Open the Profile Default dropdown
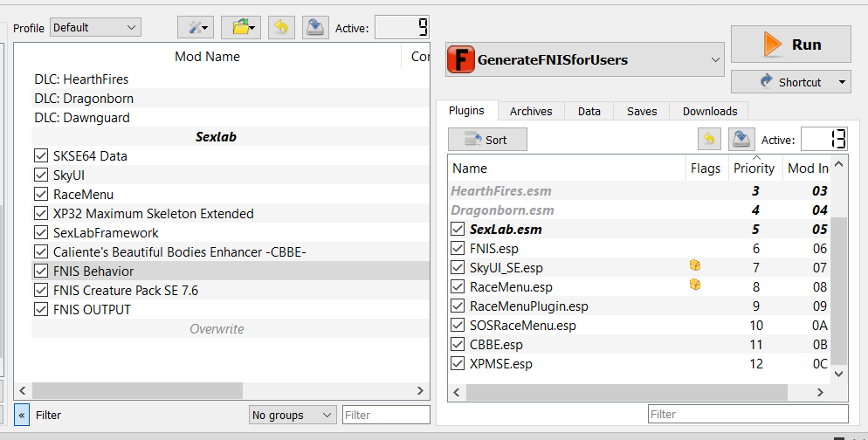Screen dimensions: 868x440 pos(95,27)
